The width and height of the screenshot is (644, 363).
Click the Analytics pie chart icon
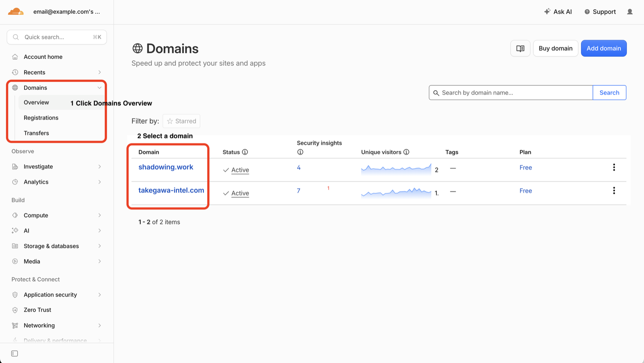15,182
